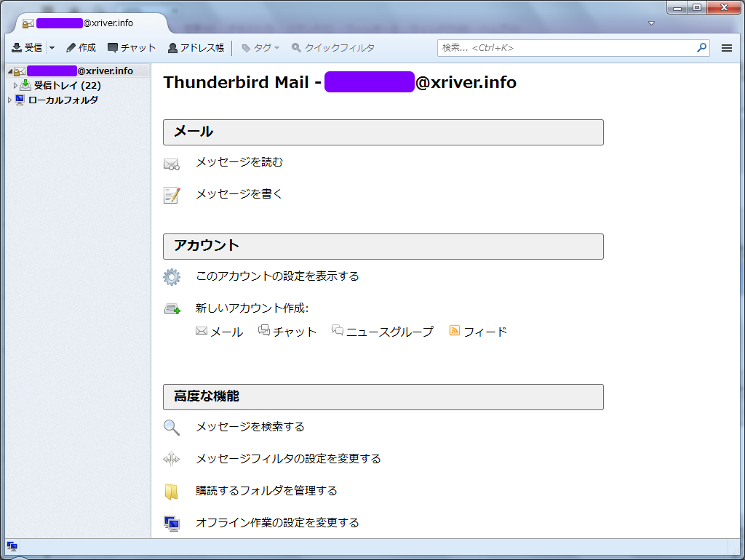This screenshot has height=560, width=745.
Task: Click the 受信 (Get Messages) toolbar button
Action: pyautogui.click(x=27, y=48)
